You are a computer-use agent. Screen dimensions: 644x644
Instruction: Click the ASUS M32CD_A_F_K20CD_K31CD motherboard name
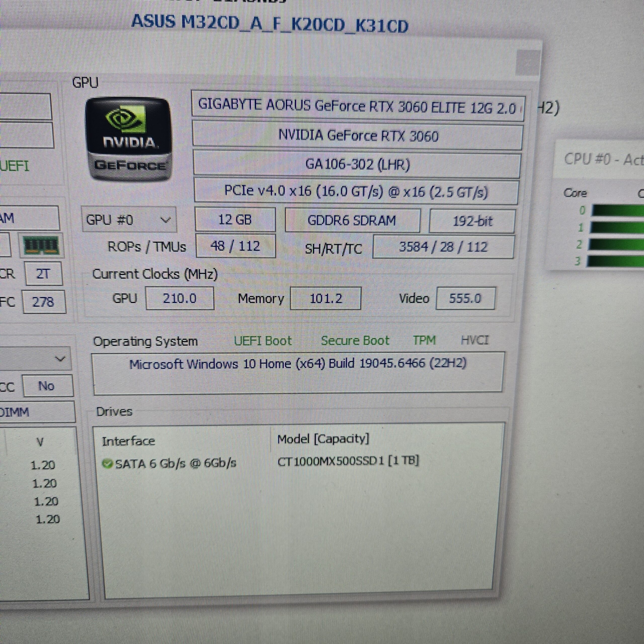click(270, 24)
